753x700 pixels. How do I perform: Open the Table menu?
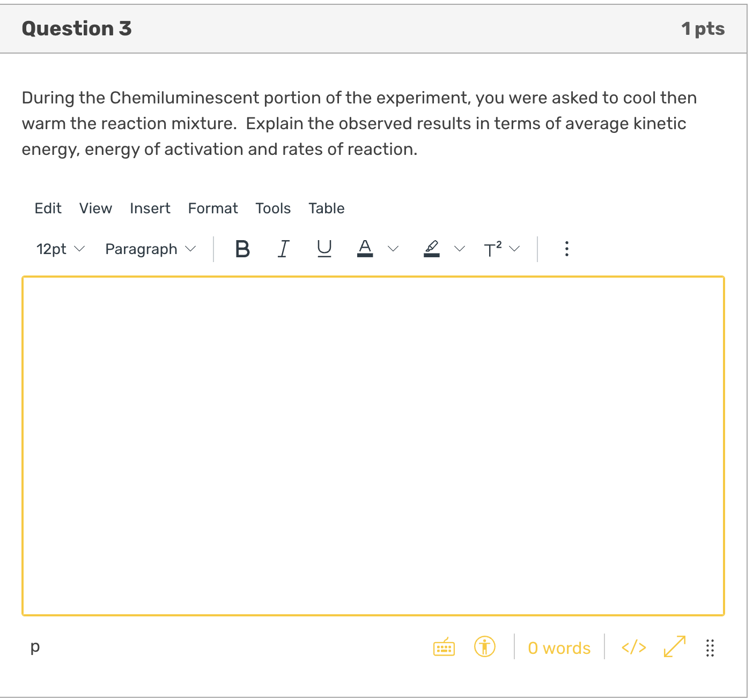pyautogui.click(x=326, y=208)
